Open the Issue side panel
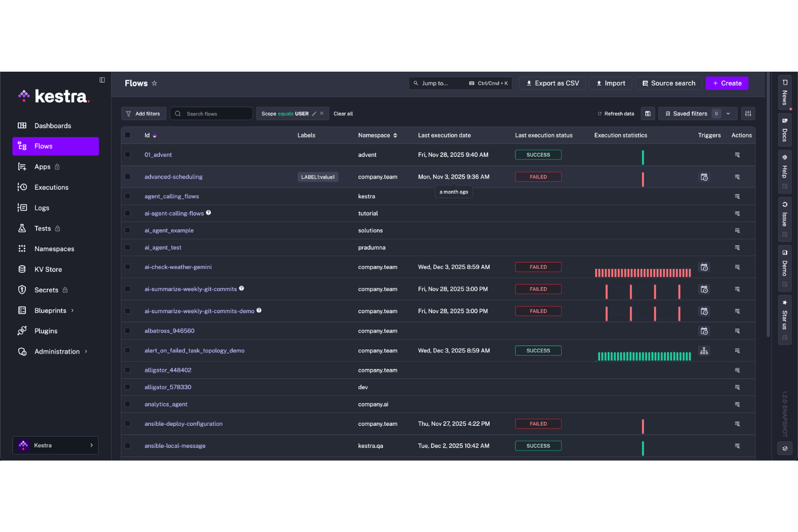Screen dimensions: 798x532 [x=785, y=219]
